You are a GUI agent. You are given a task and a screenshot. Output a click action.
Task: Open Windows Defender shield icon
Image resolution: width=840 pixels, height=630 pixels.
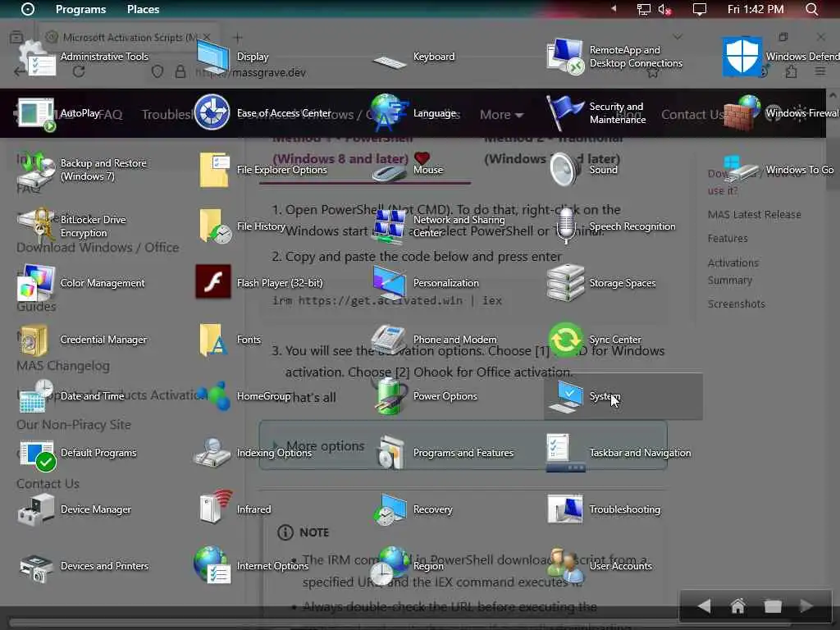pyautogui.click(x=742, y=57)
